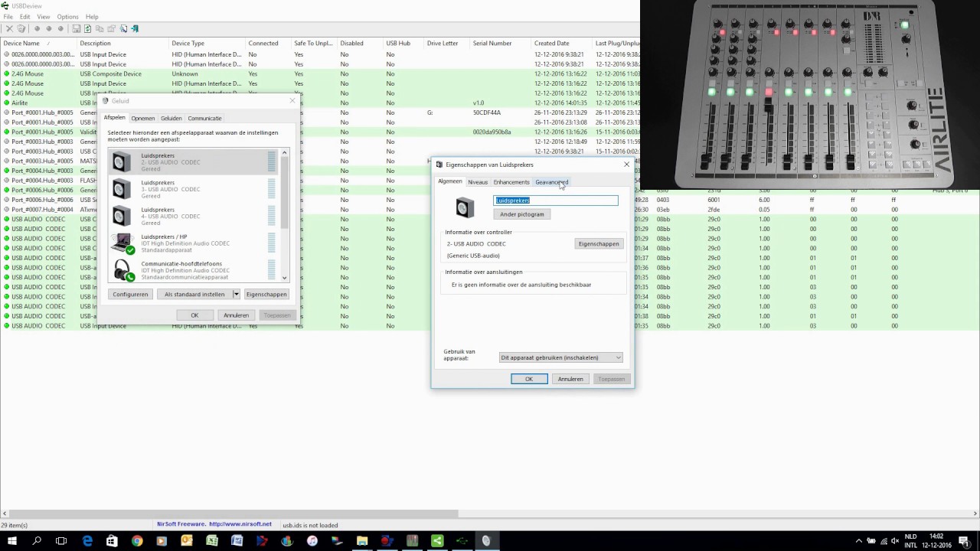This screenshot has height=551, width=980.
Task: Click the properties toolbar icon in USBDeview
Action: point(112,28)
